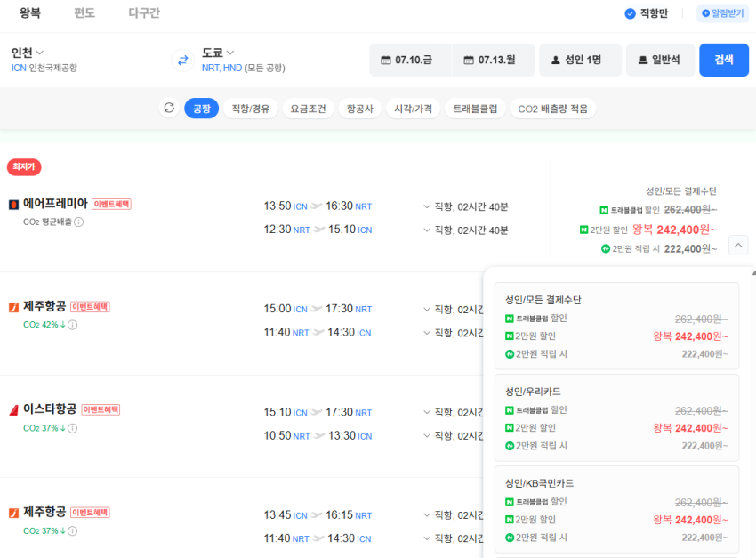Click ICN 인천국제공항 airport text
756x558 pixels.
[x=44, y=68]
